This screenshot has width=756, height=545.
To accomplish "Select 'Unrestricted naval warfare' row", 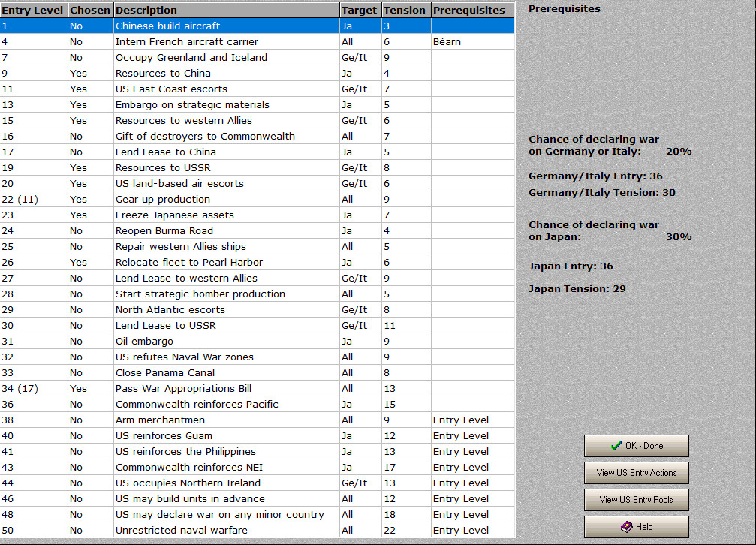I will 257,530.
